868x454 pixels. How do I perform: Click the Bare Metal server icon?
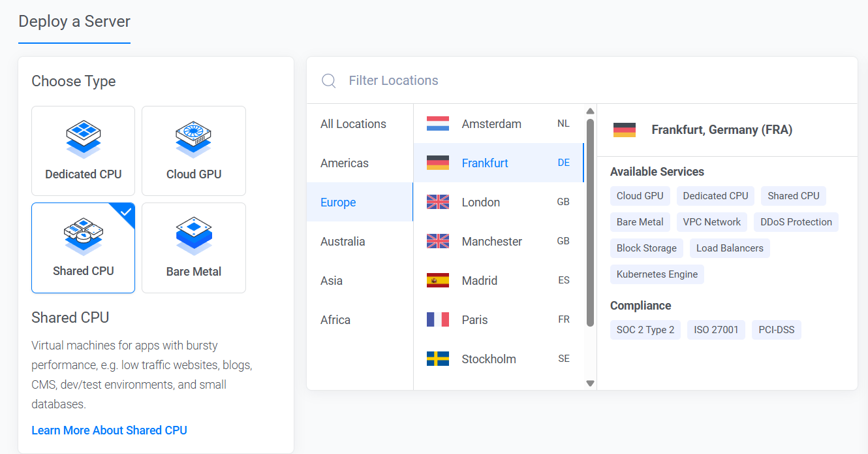click(x=194, y=236)
